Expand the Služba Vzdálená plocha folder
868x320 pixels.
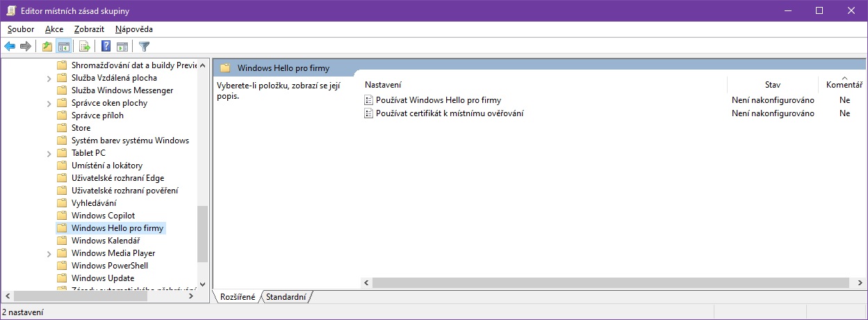pyautogui.click(x=49, y=79)
